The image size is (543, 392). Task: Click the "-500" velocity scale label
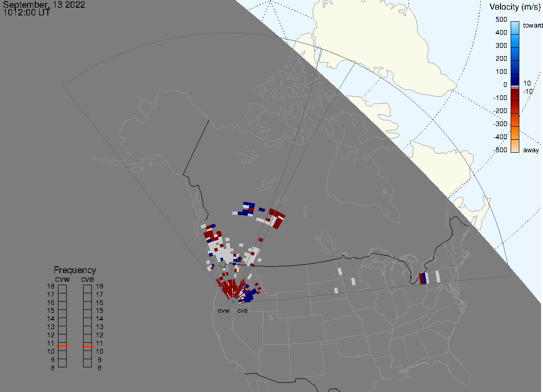point(500,150)
